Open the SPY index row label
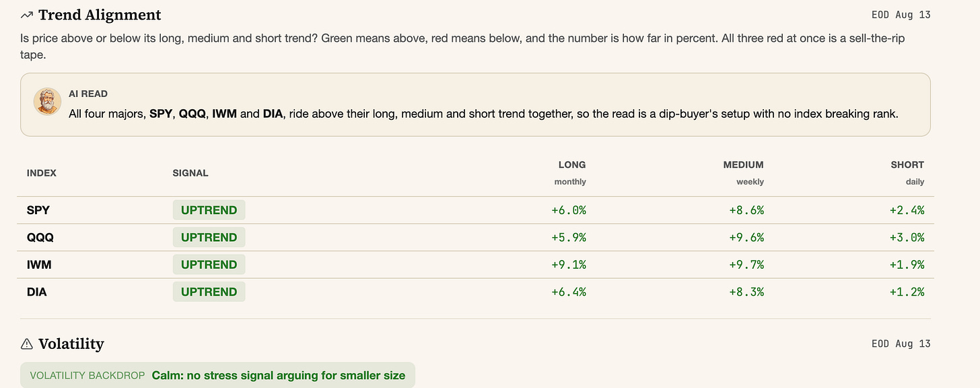The height and width of the screenshot is (388, 980). point(38,210)
